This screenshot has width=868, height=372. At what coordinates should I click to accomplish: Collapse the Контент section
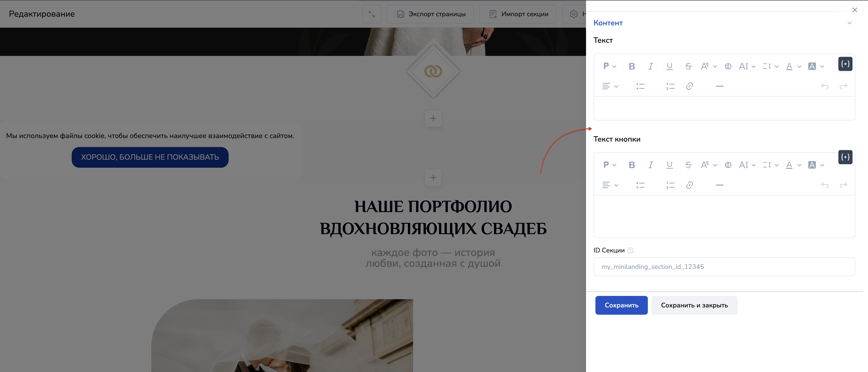[849, 23]
